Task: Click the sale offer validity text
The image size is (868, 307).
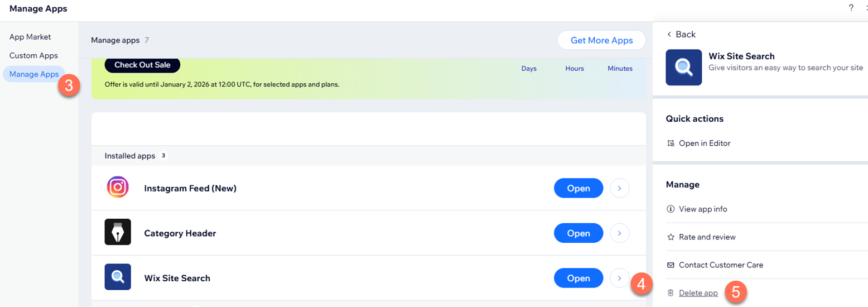Action: (222, 85)
